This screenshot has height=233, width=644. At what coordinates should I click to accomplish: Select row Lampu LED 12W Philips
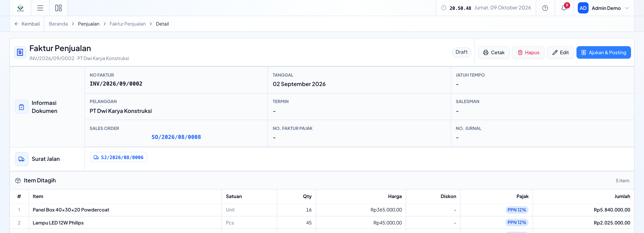(x=322, y=223)
